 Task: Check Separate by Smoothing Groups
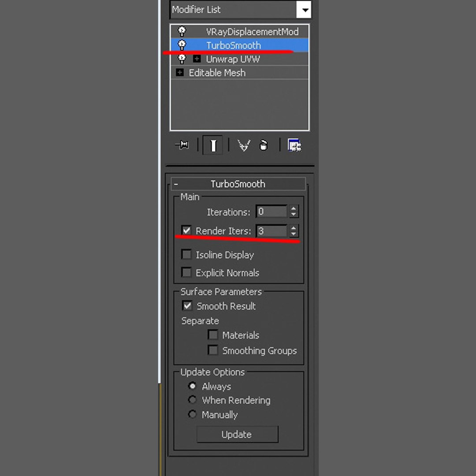[x=213, y=350]
